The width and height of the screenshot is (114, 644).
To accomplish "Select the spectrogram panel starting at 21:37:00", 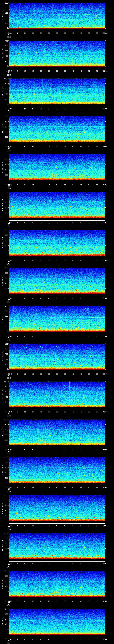I will click(57, 318).
